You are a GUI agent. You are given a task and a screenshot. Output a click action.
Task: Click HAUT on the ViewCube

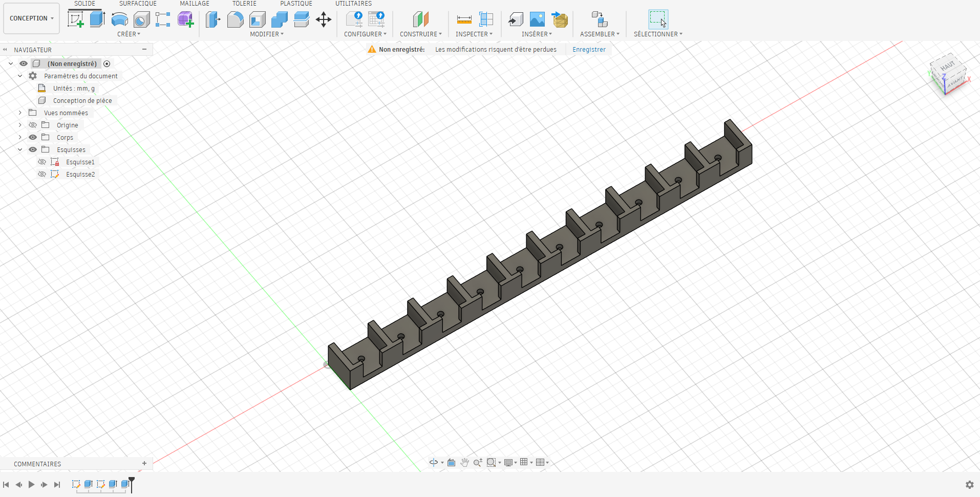coord(948,65)
